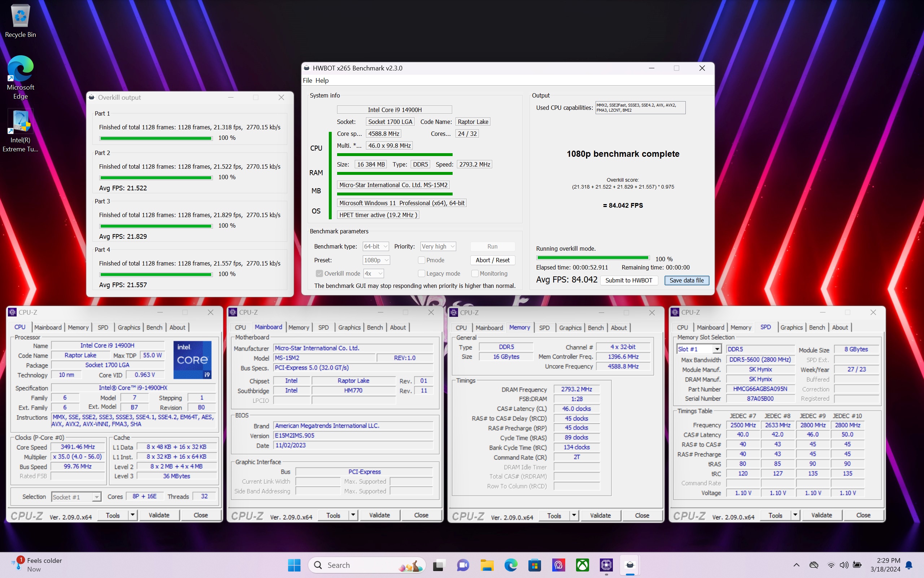Open the weather widget on the taskbar
The height and width of the screenshot is (578, 924).
(36, 565)
